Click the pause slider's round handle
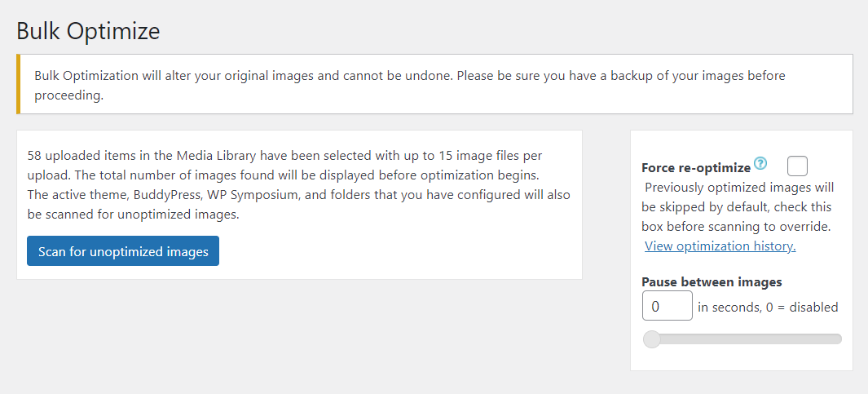The height and width of the screenshot is (394, 868). [x=652, y=339]
